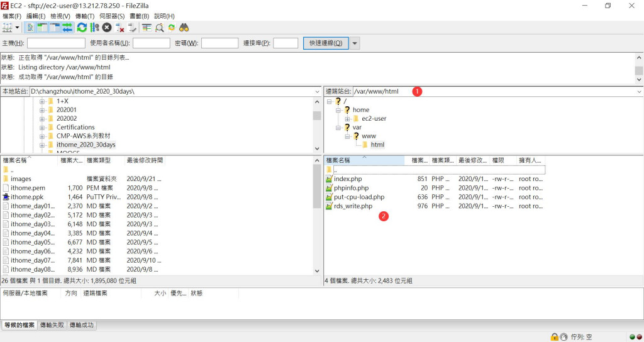The image size is (644, 342).
Task: Open the Site Manager dropdown arrow
Action: (x=17, y=28)
